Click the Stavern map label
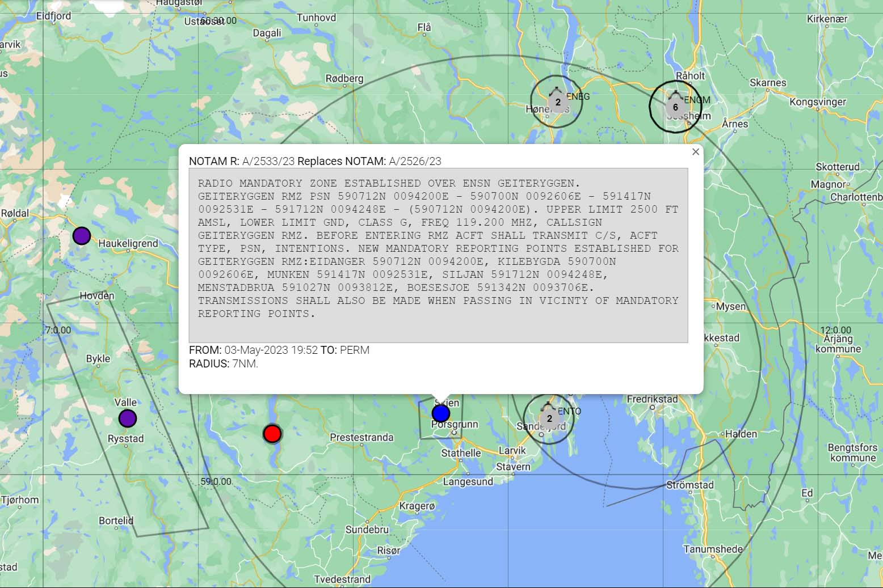The image size is (883, 588). tap(513, 467)
